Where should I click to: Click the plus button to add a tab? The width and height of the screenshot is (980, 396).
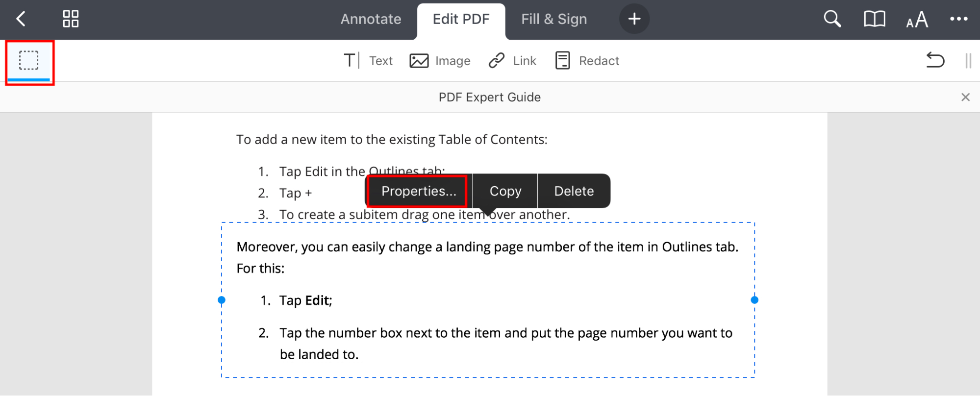click(x=634, y=19)
